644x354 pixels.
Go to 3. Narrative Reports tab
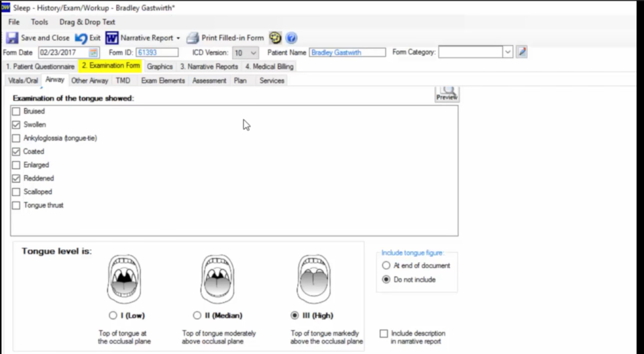[209, 67]
